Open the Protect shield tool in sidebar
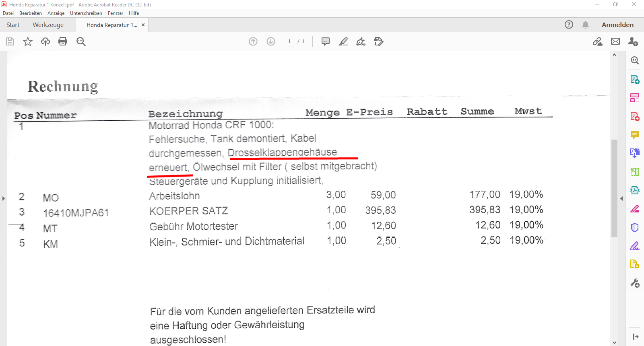 click(635, 227)
